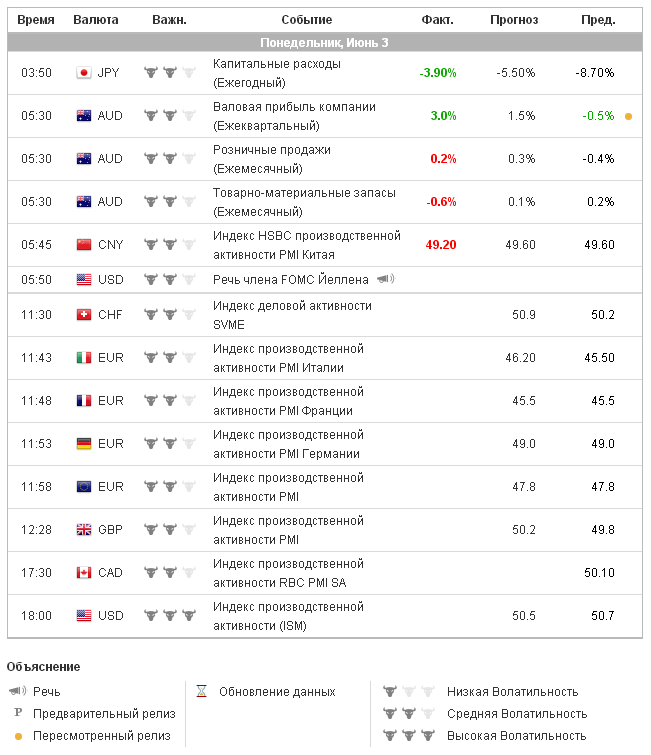Open the Речь члена FOMC Йеллена event
Viewport: 651px width, 755px height.
click(x=291, y=280)
